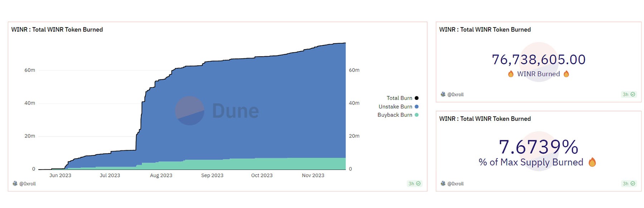Click the avatar icon in the WINR Burned counter panel
The height and width of the screenshot is (208, 644).
[443, 94]
